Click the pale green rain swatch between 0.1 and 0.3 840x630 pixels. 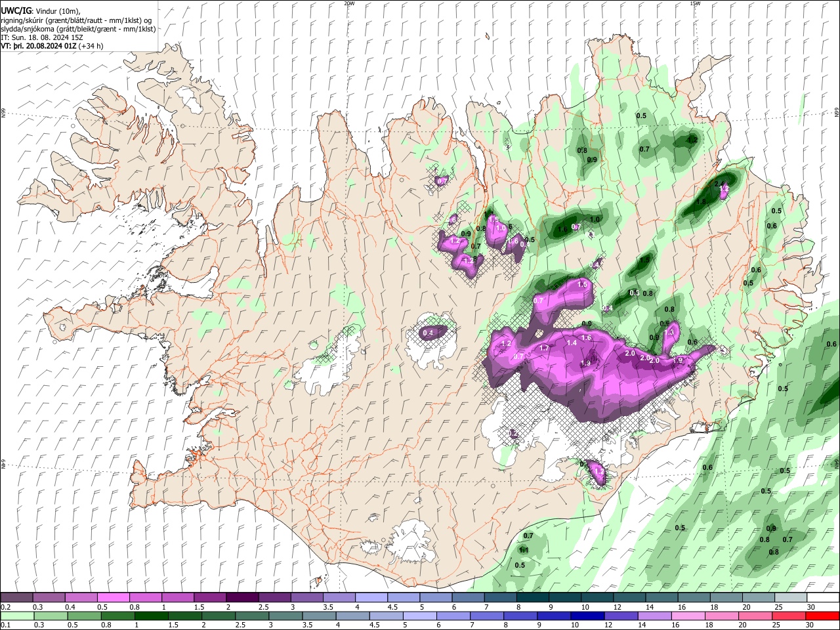17,616
